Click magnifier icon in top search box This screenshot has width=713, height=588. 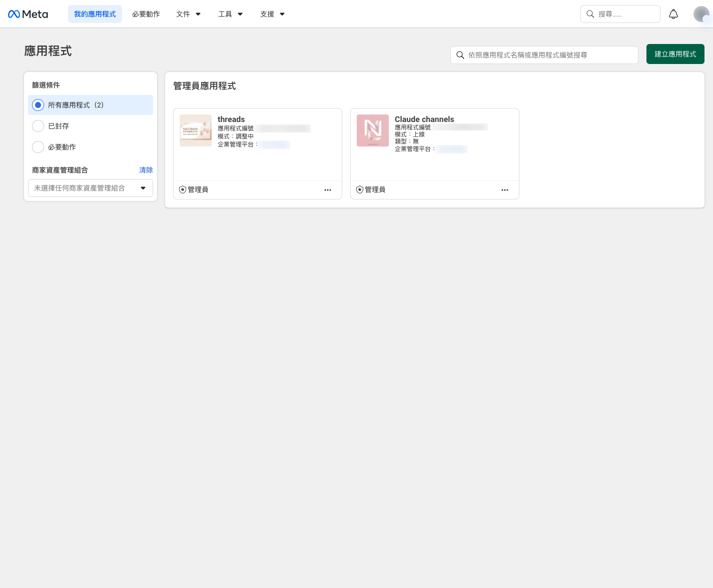point(590,14)
